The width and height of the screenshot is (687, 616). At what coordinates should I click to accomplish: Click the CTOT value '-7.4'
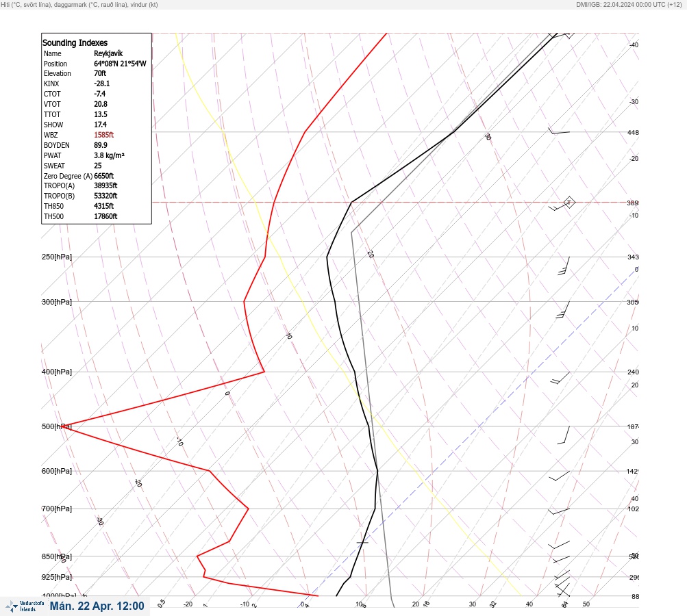(99, 94)
